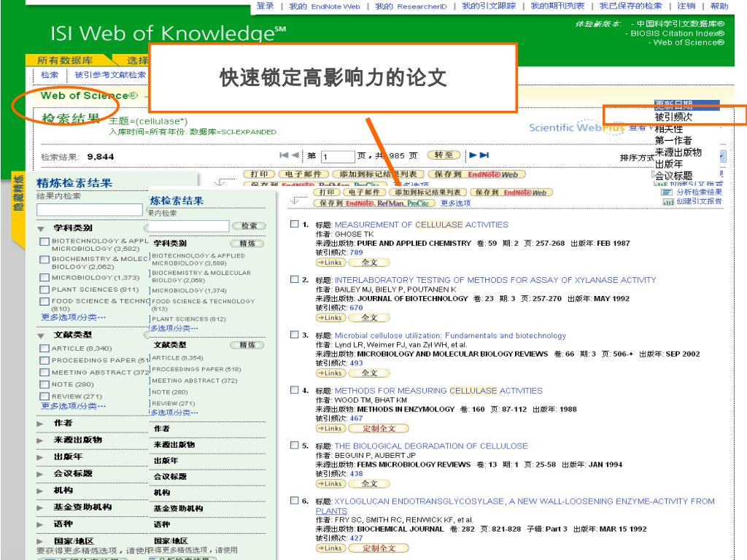Open 我的期刊列表 link

click(557, 6)
